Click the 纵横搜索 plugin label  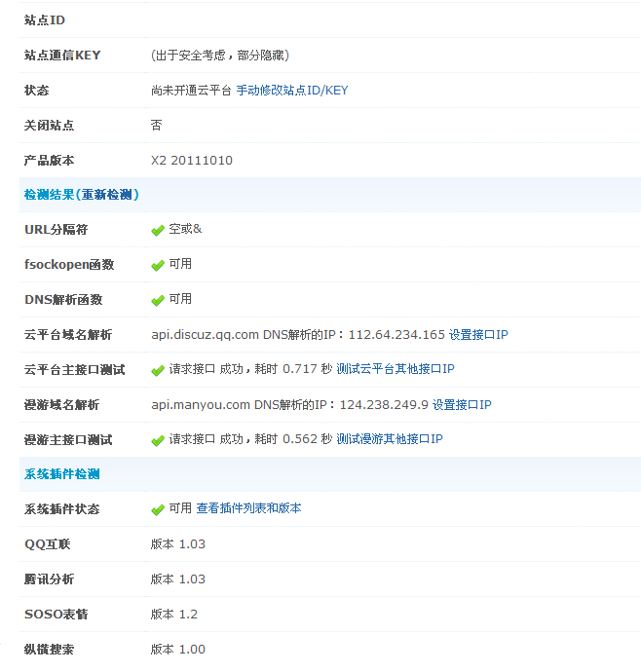click(49, 650)
